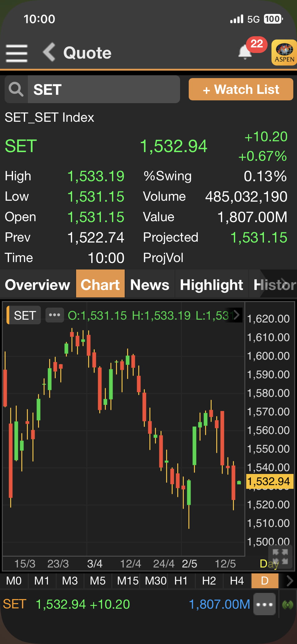Switch chart to H4 timeframe

[237, 581]
